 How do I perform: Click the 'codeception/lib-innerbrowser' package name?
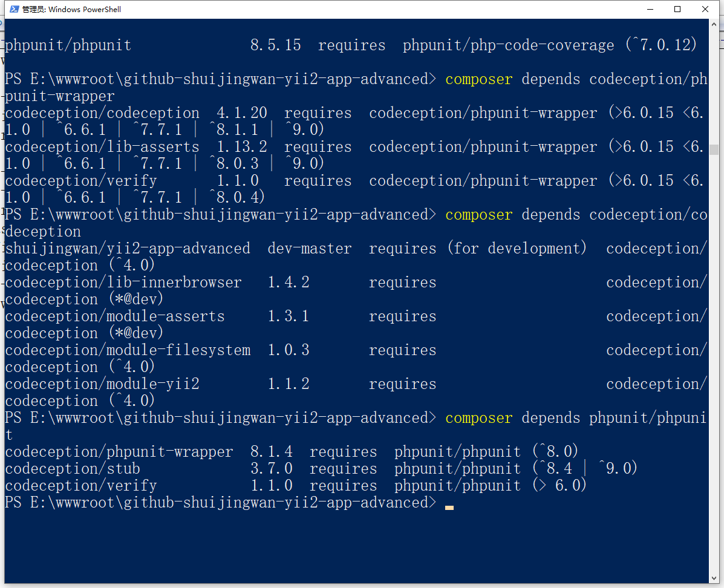[123, 283]
